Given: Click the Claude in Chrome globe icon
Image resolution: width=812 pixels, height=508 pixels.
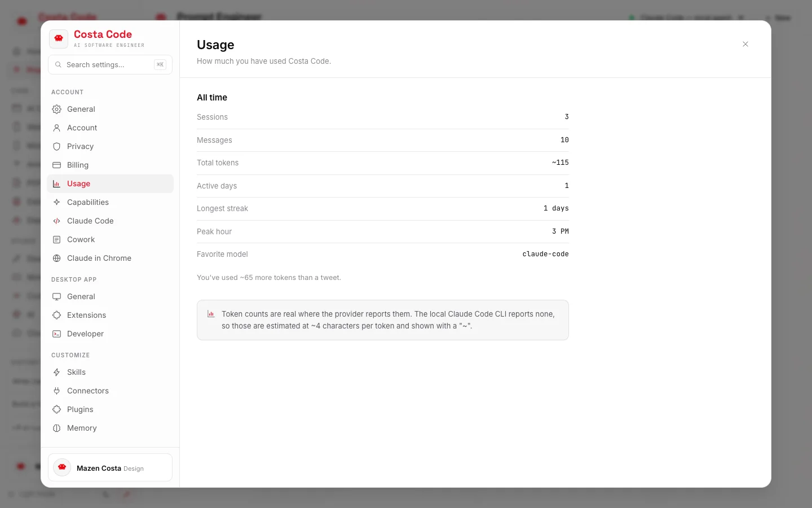Looking at the screenshot, I should click(x=56, y=259).
